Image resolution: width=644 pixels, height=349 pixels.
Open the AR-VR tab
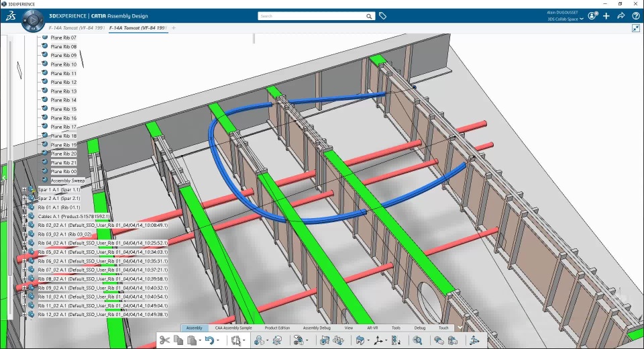372,328
